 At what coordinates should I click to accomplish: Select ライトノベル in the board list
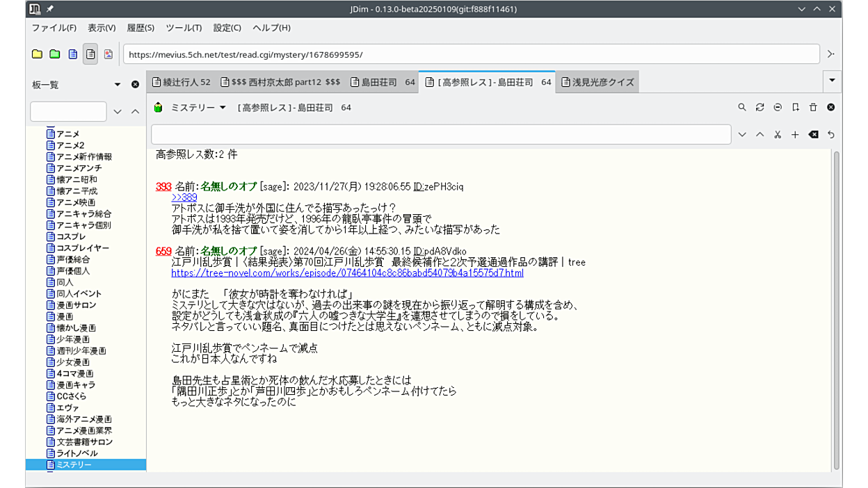tap(77, 453)
